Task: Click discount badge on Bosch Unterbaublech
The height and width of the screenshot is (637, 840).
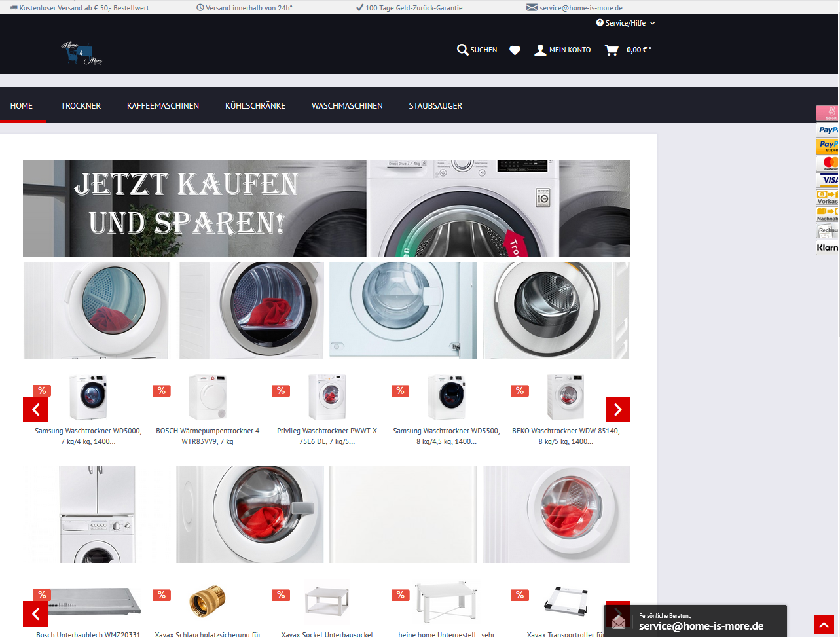Action: pyautogui.click(x=42, y=595)
